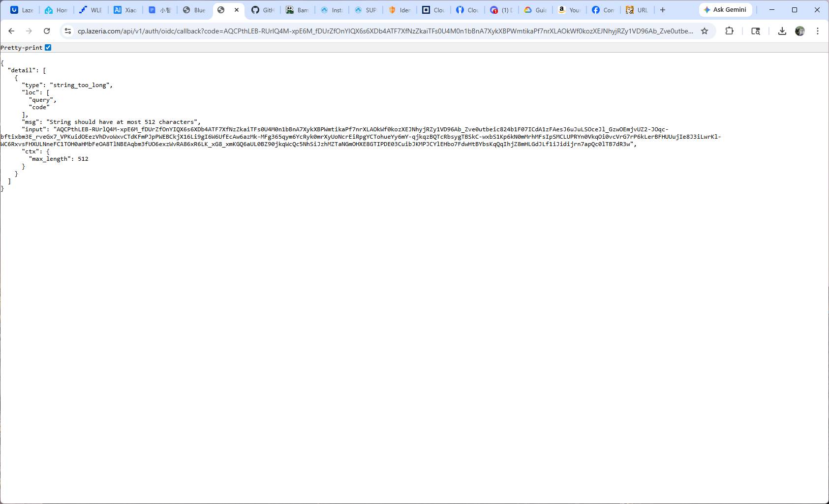The height and width of the screenshot is (504, 829).
Task: View site information icon in address bar
Action: coord(68,31)
